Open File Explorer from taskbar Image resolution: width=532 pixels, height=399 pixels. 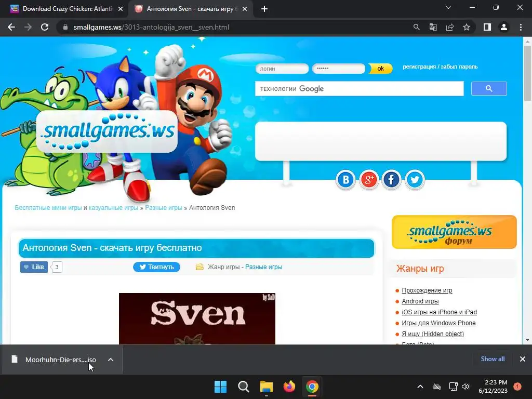pos(267,387)
